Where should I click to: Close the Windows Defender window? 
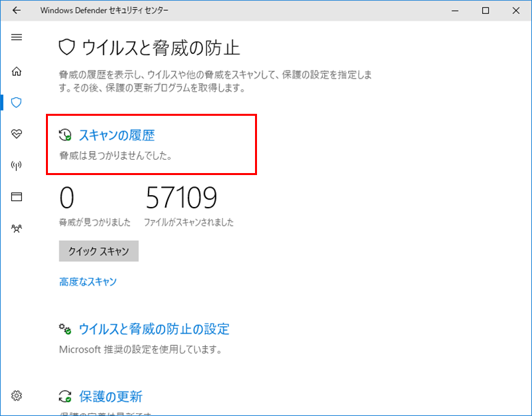[516, 11]
